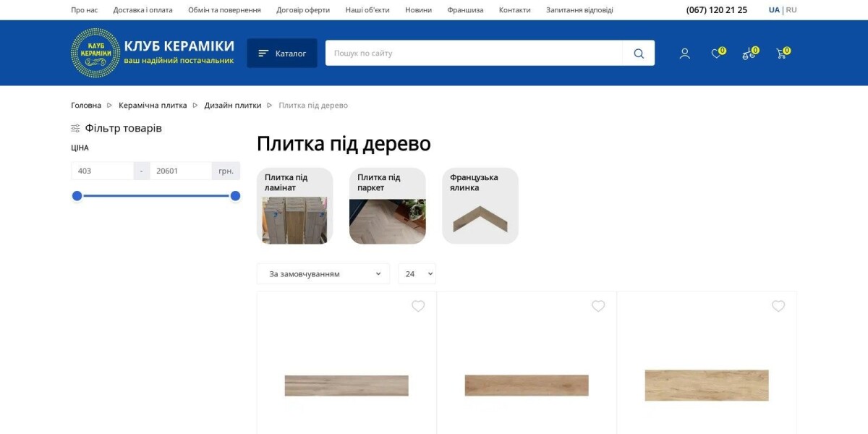Open first wood tile product image

point(346,386)
